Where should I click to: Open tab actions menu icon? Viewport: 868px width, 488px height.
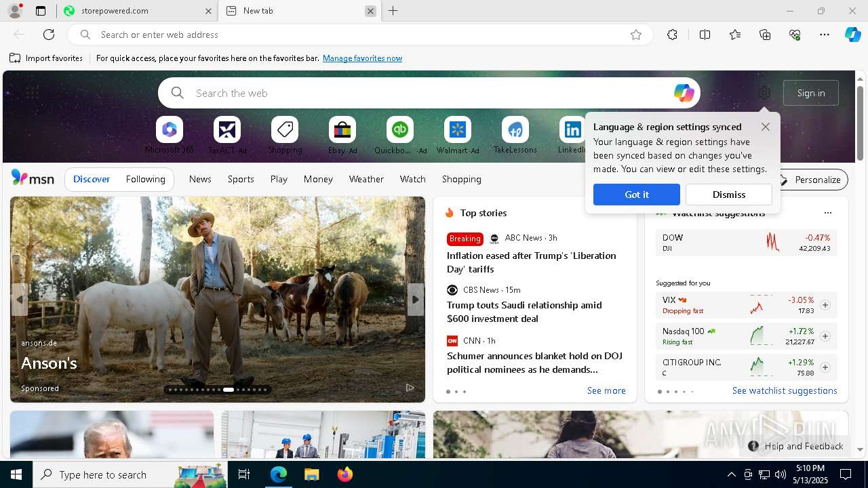pyautogui.click(x=41, y=11)
